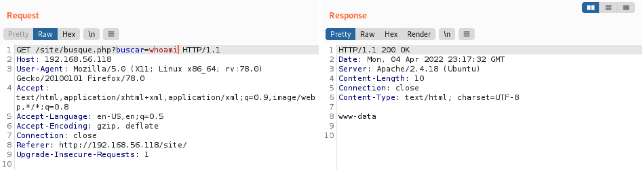The width and height of the screenshot is (644, 170).
Task: Click the www-data text in the response body
Action: (357, 116)
